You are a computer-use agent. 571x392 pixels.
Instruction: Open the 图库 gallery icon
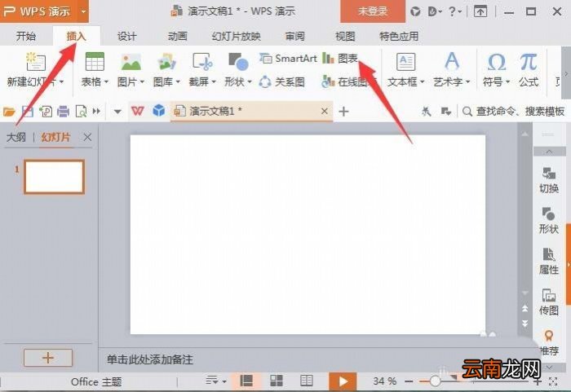click(x=166, y=62)
